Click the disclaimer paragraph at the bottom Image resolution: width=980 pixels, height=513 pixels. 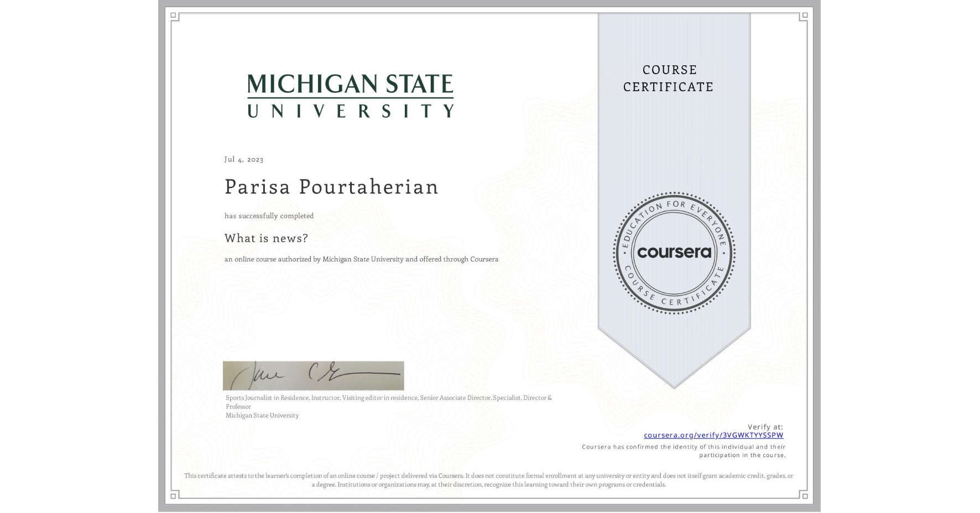pyautogui.click(x=488, y=479)
